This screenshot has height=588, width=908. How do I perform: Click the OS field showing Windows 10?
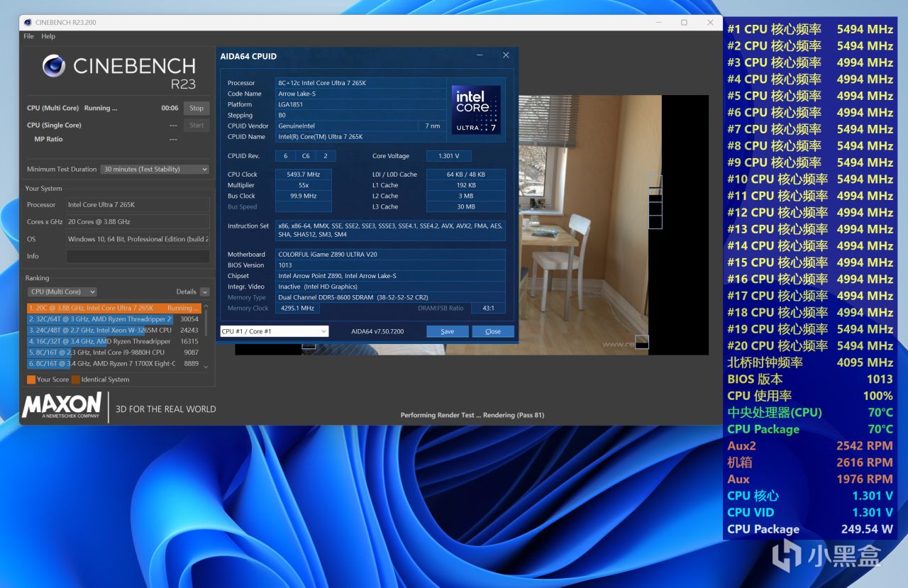[x=138, y=239]
